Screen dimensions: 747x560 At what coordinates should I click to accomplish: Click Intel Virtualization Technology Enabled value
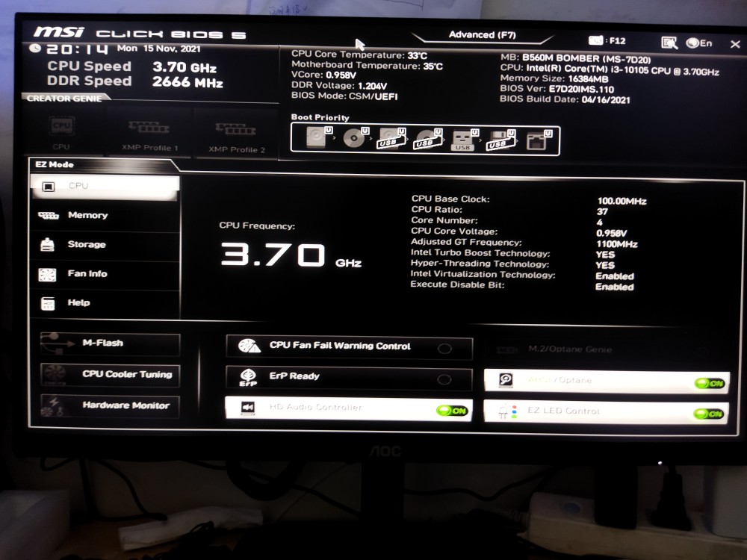(x=615, y=276)
